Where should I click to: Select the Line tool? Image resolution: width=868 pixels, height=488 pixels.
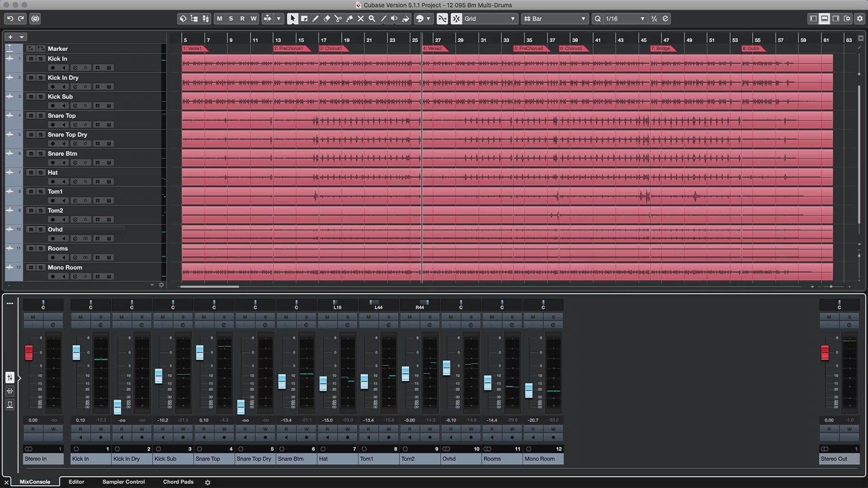(383, 19)
